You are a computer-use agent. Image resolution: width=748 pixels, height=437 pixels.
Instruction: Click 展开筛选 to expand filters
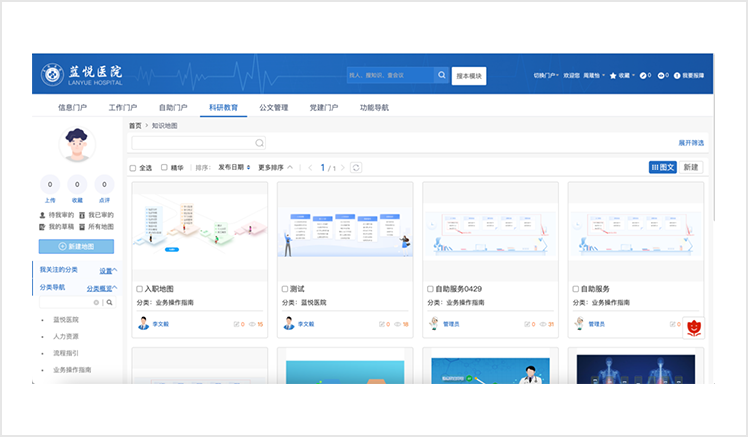point(692,143)
